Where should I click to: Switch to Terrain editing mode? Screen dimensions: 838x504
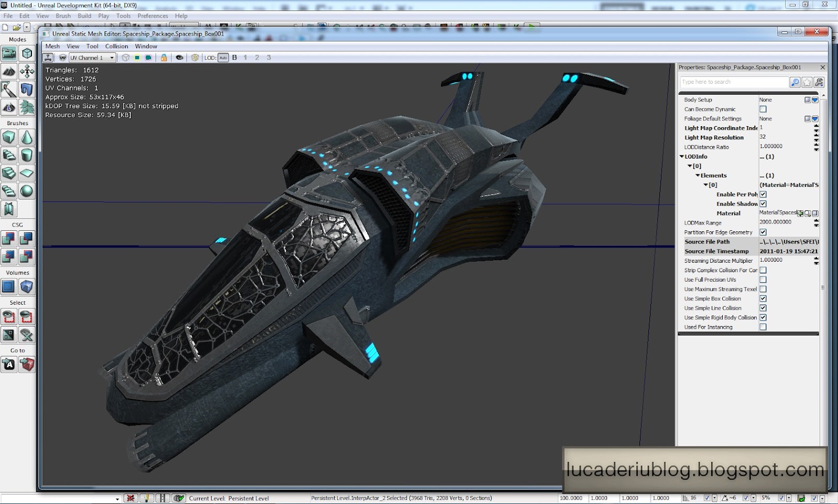coord(9,71)
